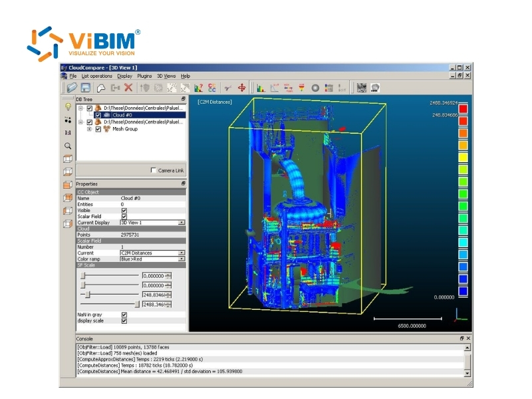Click the topmost SF Scale slider handle
532x399 pixels.
pos(84,276)
